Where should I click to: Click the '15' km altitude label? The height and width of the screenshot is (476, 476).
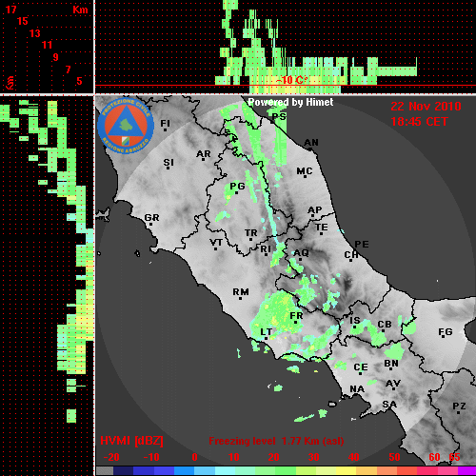coord(23,21)
